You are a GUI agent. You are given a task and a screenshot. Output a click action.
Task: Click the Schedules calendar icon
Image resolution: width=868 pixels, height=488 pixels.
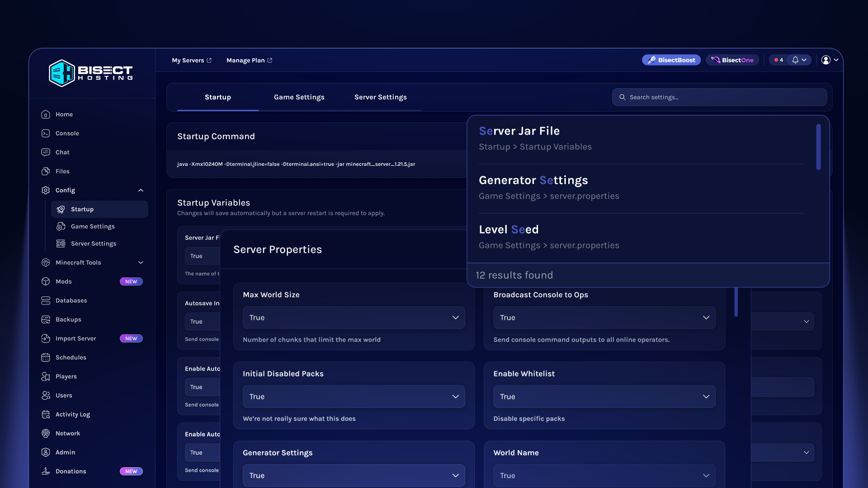[46, 357]
